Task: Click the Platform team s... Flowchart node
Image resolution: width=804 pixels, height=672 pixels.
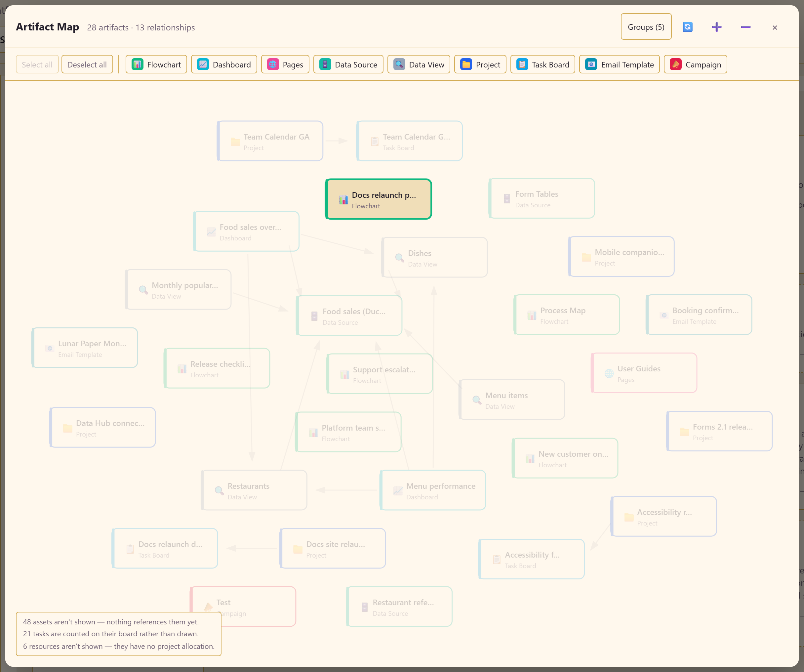Action: coord(348,432)
